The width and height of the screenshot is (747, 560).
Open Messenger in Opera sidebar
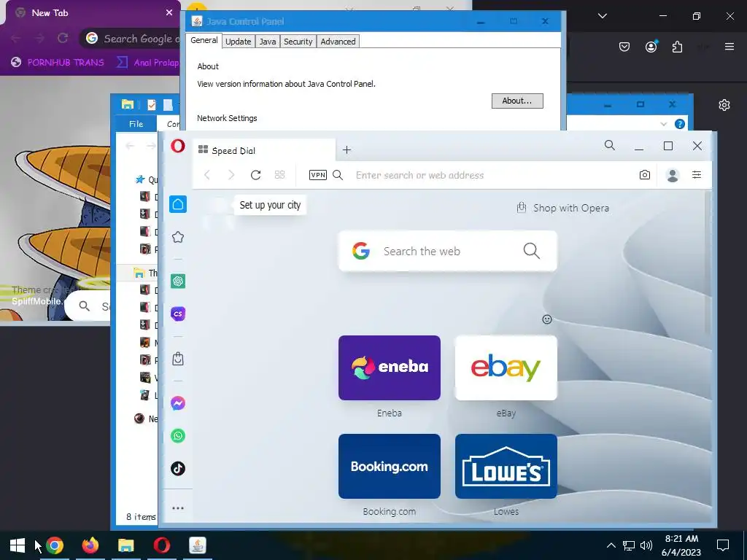[x=178, y=403]
